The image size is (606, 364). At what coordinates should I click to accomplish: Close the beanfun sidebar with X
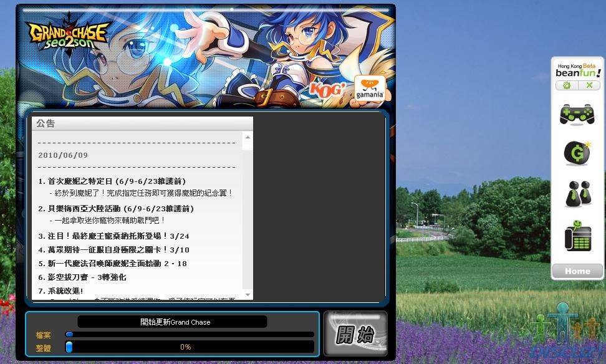(x=589, y=85)
